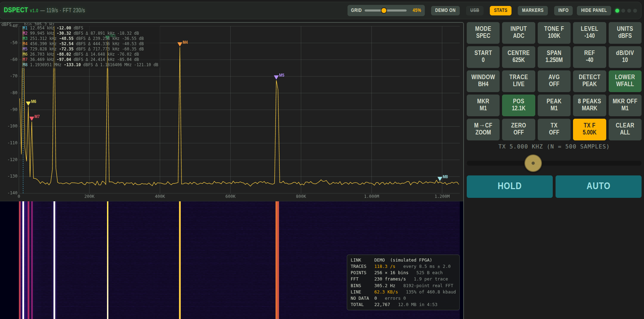644x319 pixels.
Task: Click the M5 peak marker triangle
Action: pyautogui.click(x=276, y=77)
